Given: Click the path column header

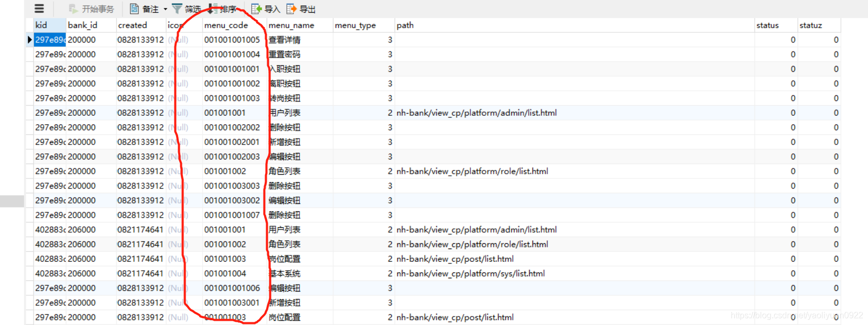Looking at the screenshot, I should click(x=574, y=25).
